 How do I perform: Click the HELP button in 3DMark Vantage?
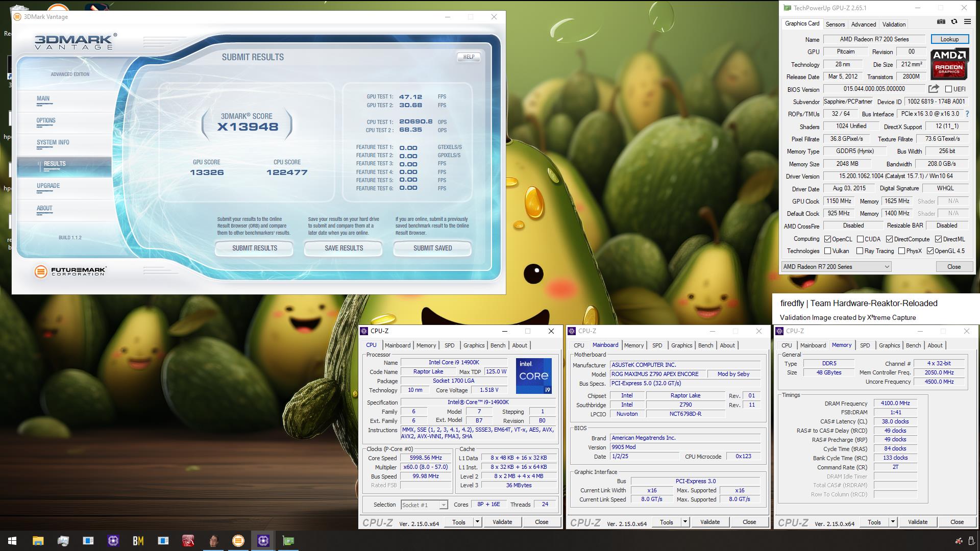click(x=469, y=57)
